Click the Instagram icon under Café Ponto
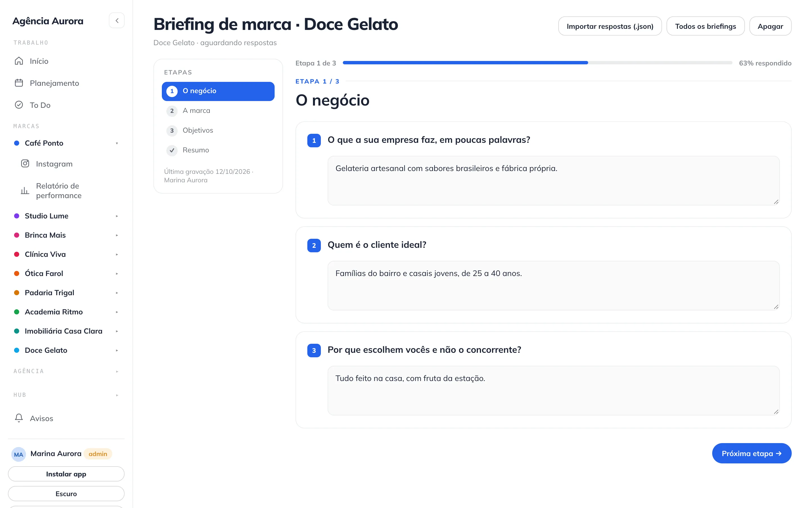 [x=25, y=163]
